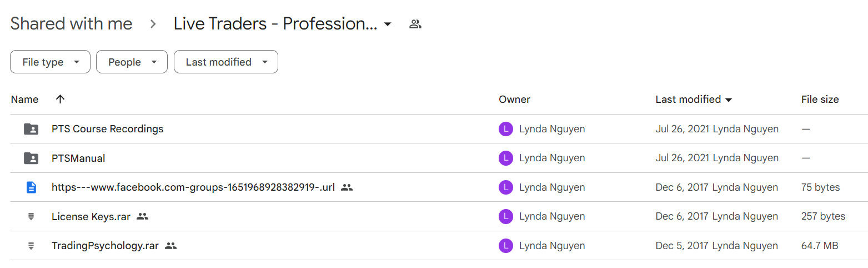
Task: Select the License Keys.rar file name
Action: [x=91, y=217]
